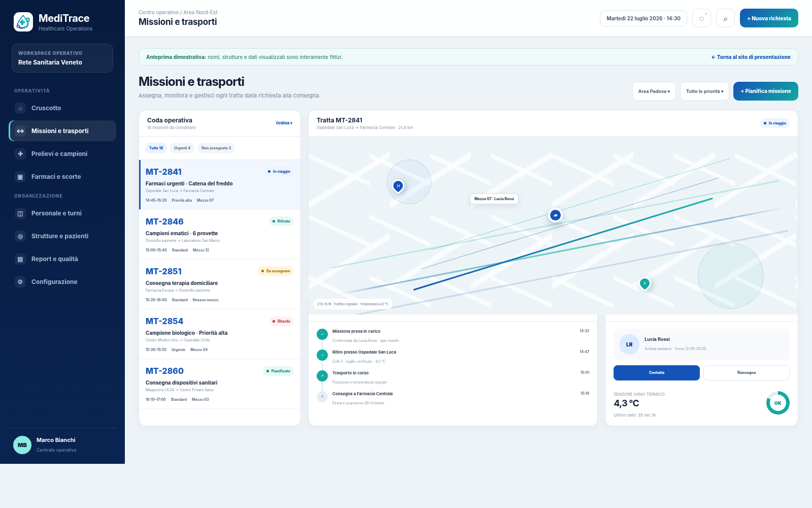The width and height of the screenshot is (812, 508).
Task: Click the Pianifica missione button
Action: click(766, 91)
